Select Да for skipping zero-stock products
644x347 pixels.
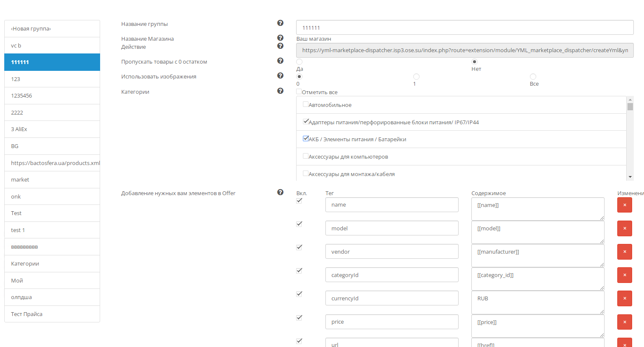coord(299,62)
